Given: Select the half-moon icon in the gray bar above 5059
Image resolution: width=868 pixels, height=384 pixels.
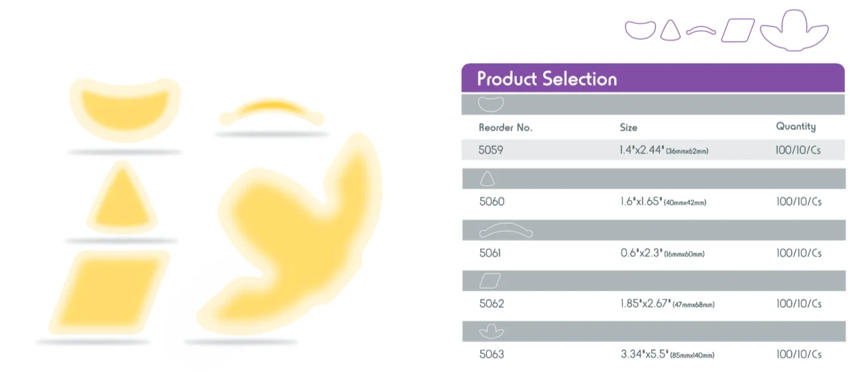Looking at the screenshot, I should [x=491, y=104].
